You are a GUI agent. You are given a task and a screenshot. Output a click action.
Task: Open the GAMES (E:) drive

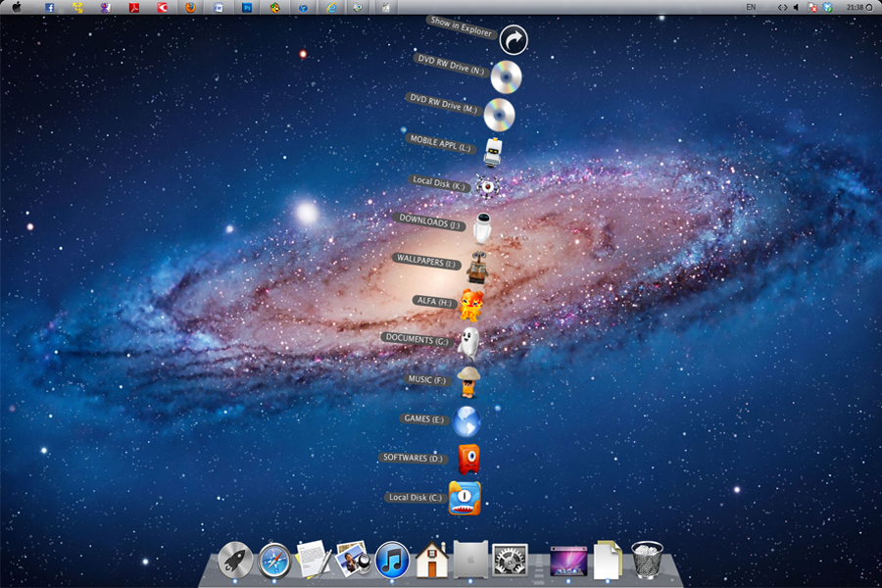(x=466, y=421)
